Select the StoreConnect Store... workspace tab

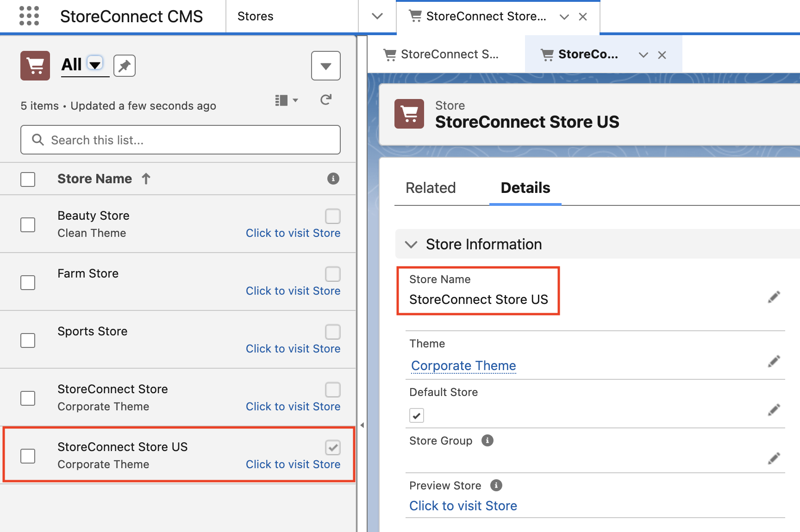tap(486, 17)
